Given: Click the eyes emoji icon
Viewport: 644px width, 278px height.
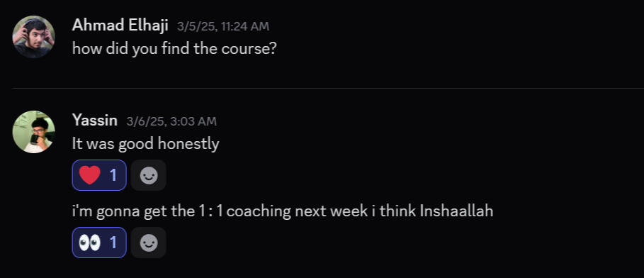Looking at the screenshot, I should point(89,243).
